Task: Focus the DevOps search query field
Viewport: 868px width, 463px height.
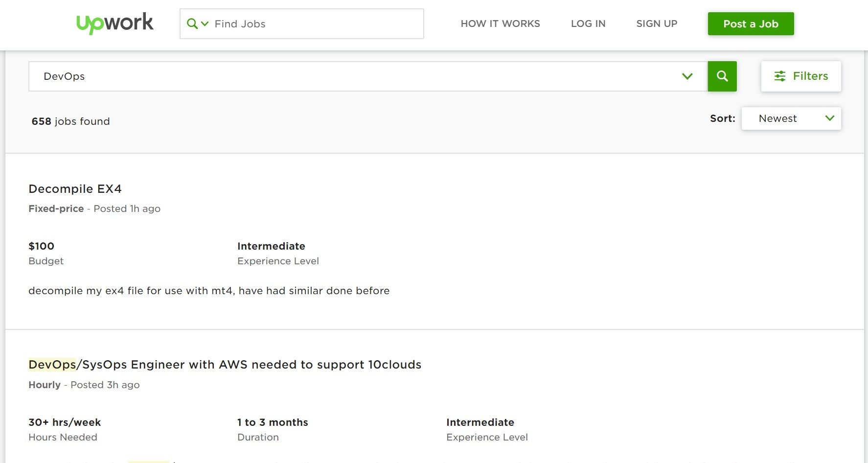Action: coord(352,76)
